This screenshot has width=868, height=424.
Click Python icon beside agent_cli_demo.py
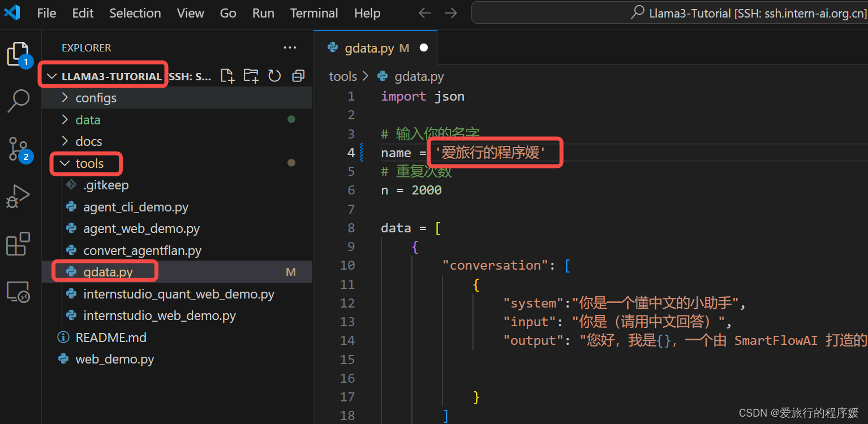pyautogui.click(x=71, y=207)
